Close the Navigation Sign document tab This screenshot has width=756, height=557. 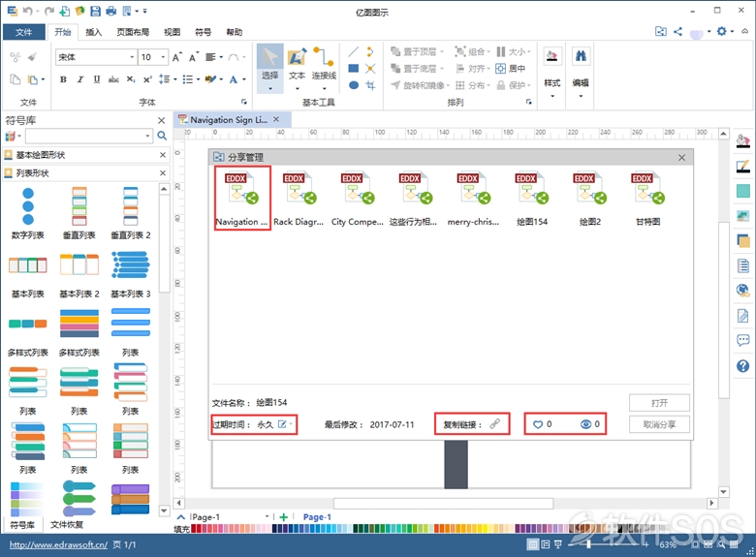click(276, 119)
